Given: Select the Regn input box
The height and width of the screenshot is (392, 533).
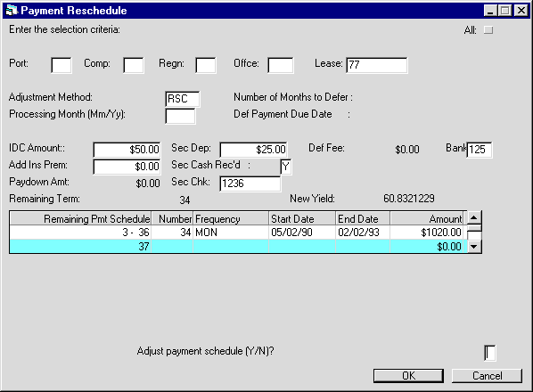Looking at the screenshot, I should (205, 65).
